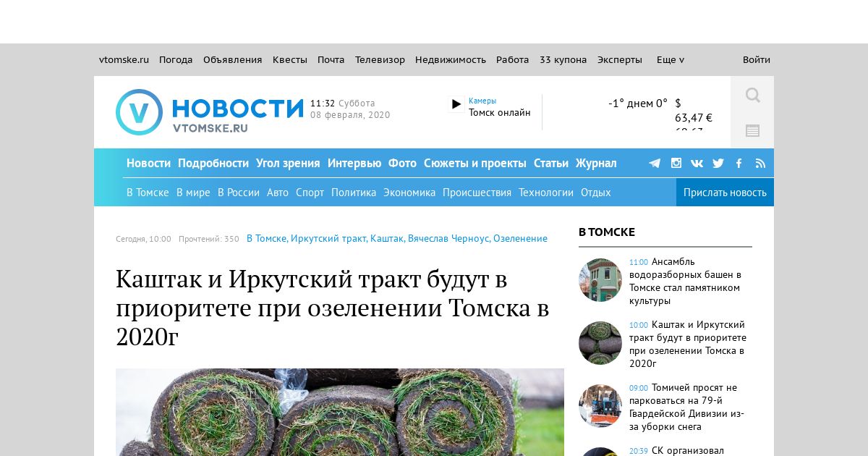Click the VTOMSKE.RU circular V logo
Screen dimensions: 868x456
coord(139,112)
